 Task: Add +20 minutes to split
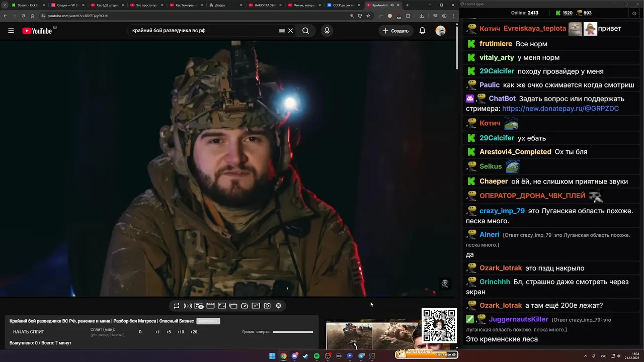(x=194, y=332)
